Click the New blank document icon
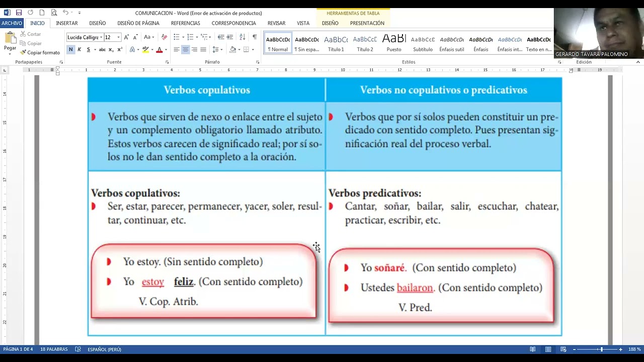Viewport: 644px width, 362px height. tap(42, 13)
